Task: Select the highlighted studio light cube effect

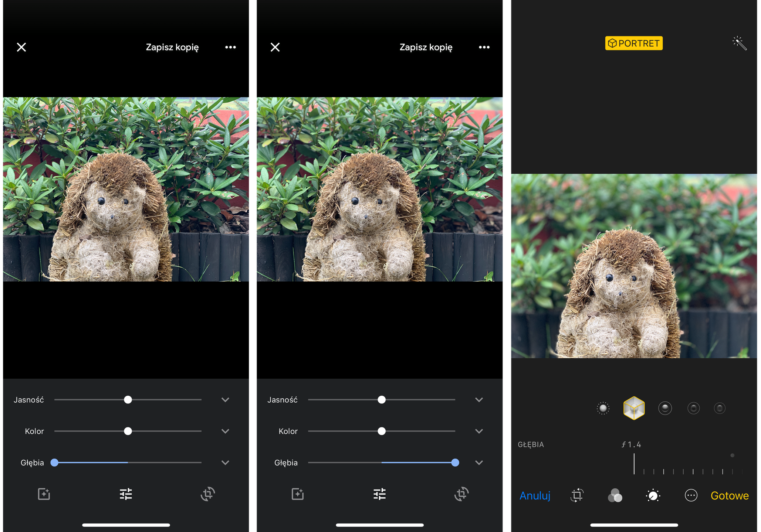Action: tap(634, 408)
